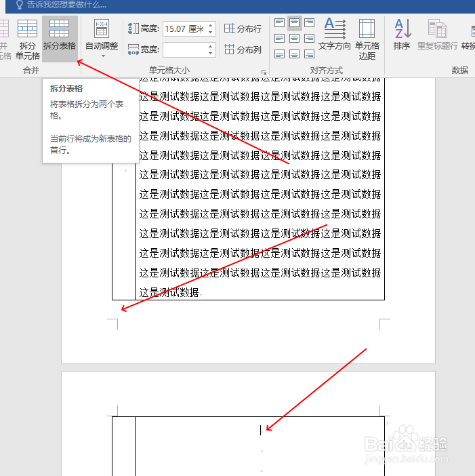Click the Tell Me lightbulb icon
Image resolution: width=475 pixels, height=476 pixels.
(x=20, y=5)
